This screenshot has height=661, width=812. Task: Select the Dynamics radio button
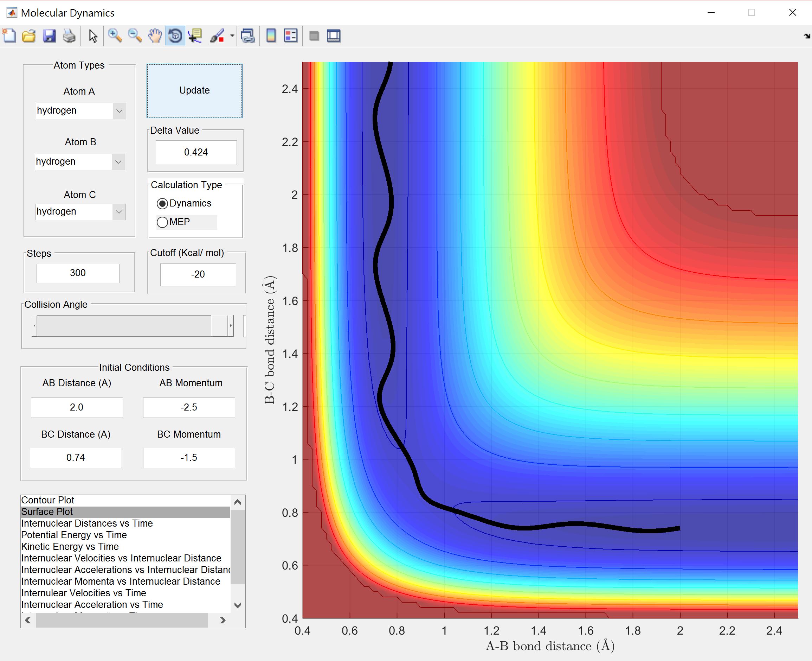coord(162,204)
